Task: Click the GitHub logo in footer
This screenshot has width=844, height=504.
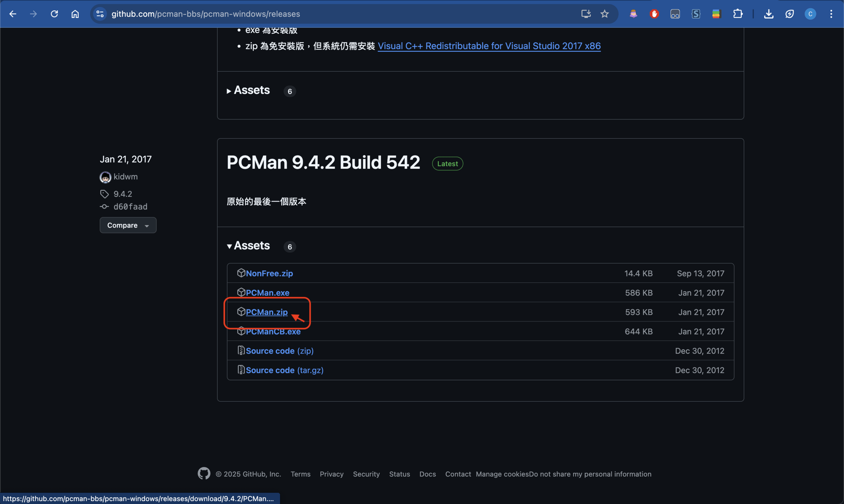Action: [204, 473]
